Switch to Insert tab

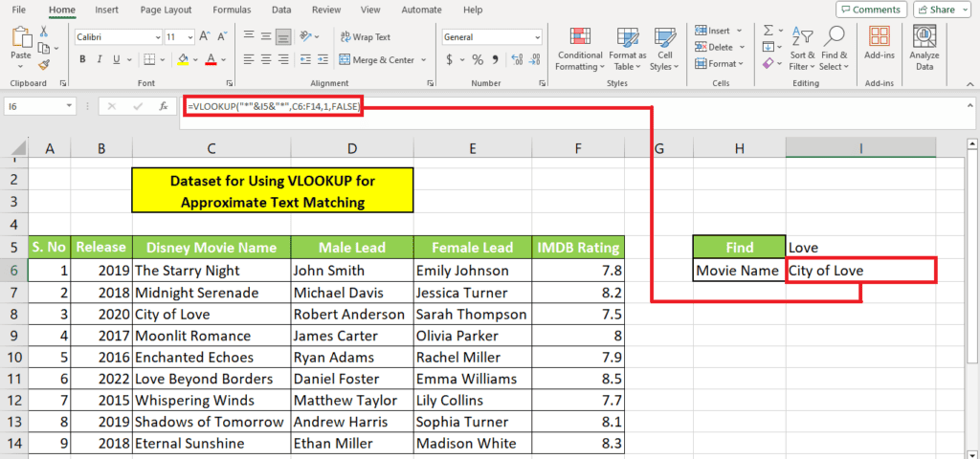(107, 10)
